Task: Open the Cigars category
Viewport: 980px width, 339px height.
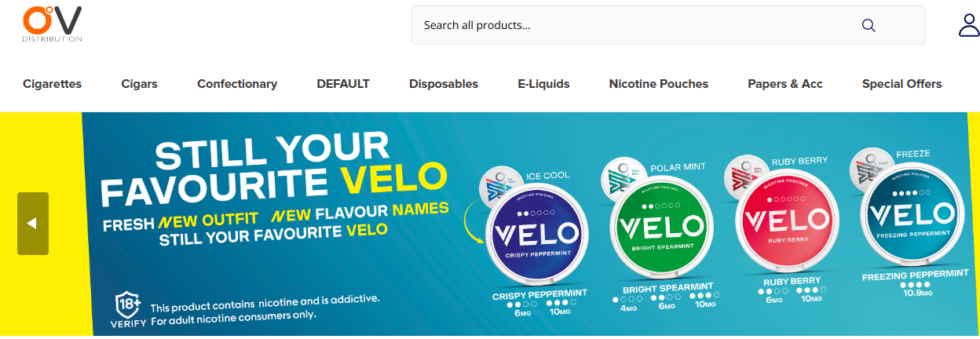Action: 140,84
